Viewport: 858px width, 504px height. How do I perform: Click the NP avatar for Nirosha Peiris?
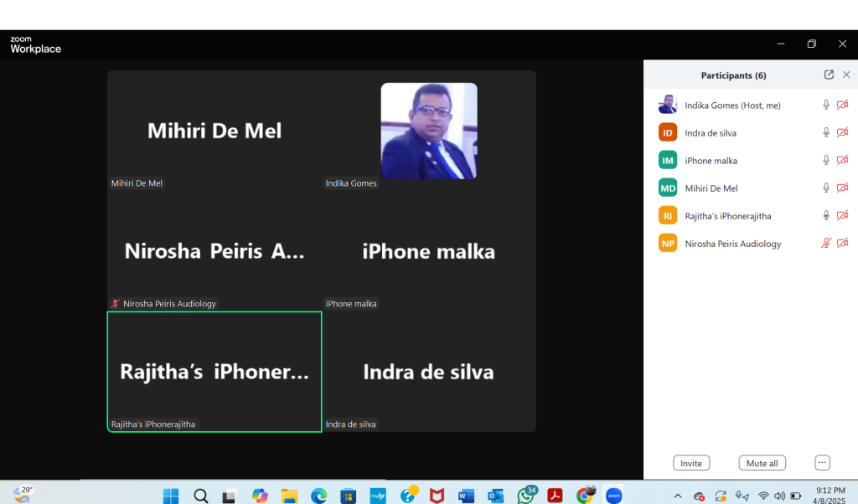coord(668,244)
